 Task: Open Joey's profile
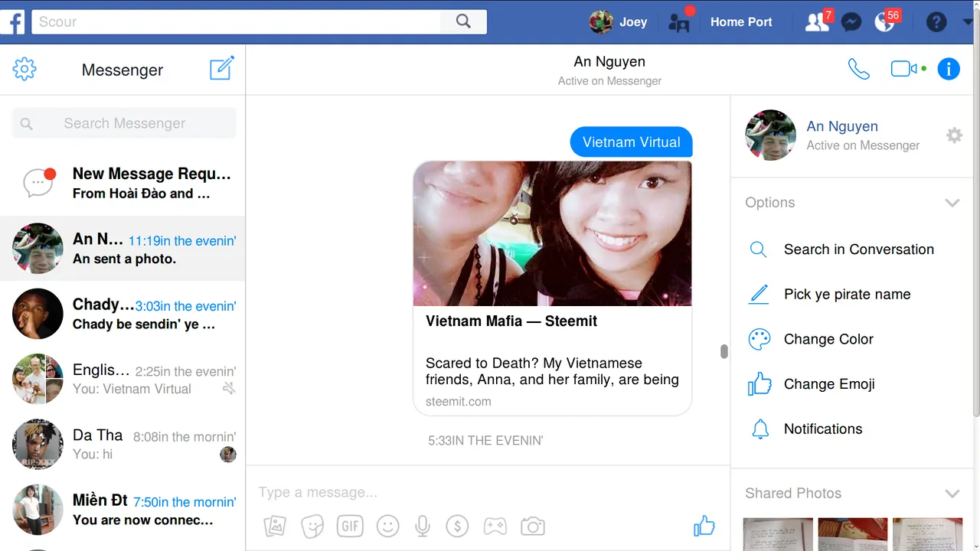tap(619, 21)
